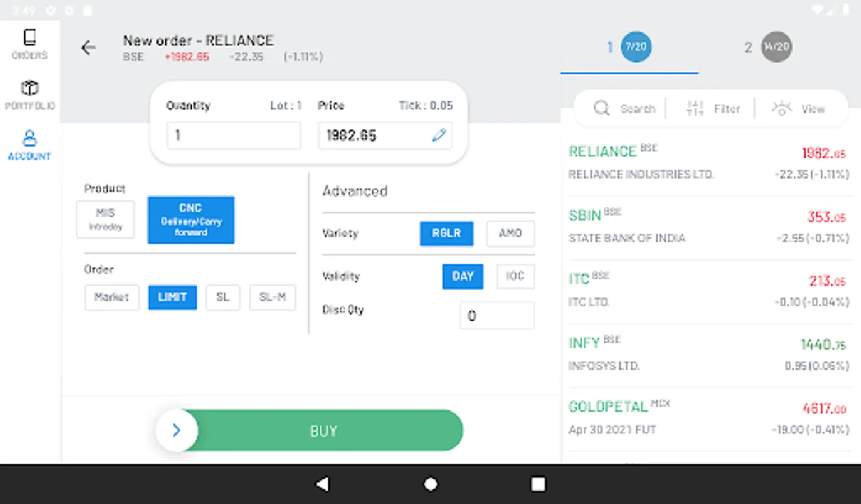The height and width of the screenshot is (504, 861).
Task: Select SL-M order type
Action: tap(272, 297)
